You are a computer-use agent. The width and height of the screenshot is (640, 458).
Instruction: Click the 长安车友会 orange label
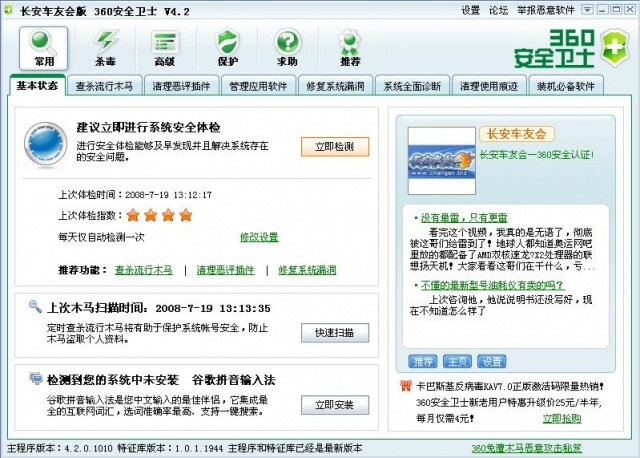click(x=517, y=134)
